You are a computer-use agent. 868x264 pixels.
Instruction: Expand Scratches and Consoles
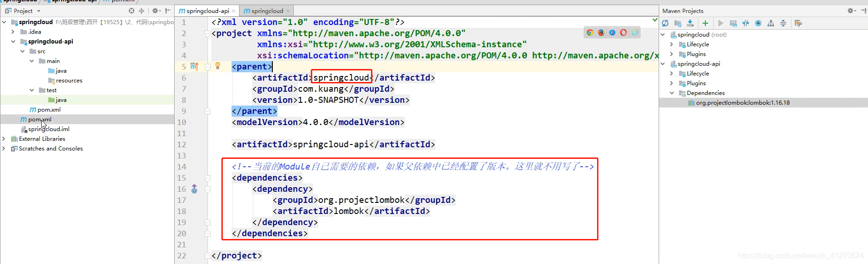[x=4, y=148]
